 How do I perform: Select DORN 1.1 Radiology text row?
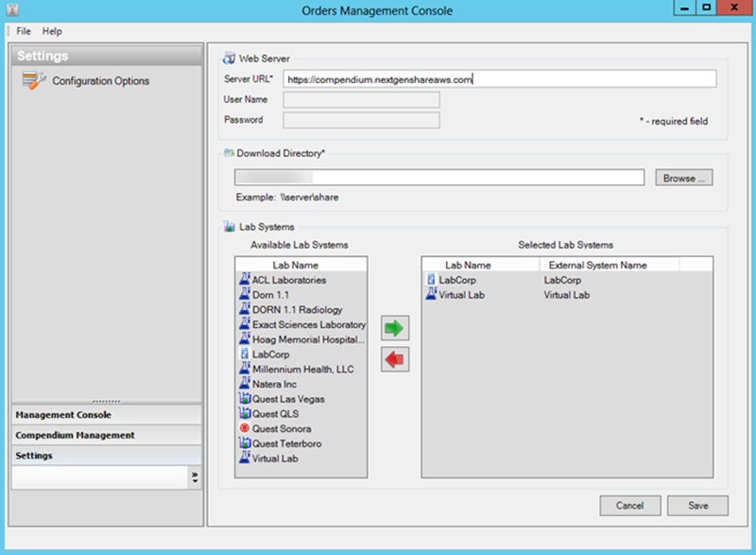pyautogui.click(x=298, y=309)
